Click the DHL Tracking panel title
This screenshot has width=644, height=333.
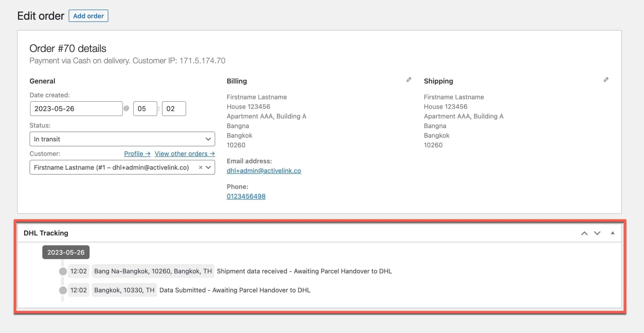click(x=46, y=233)
